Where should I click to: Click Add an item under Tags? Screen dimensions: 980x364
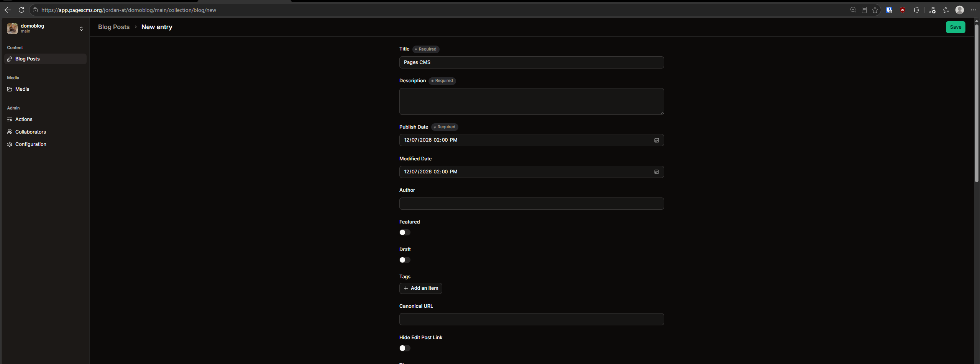pyautogui.click(x=421, y=288)
